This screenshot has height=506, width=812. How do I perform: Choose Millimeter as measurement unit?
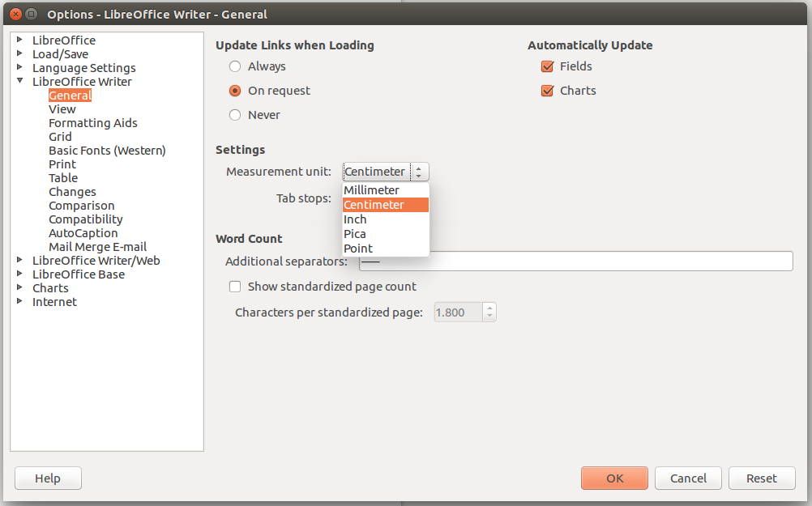coord(385,190)
